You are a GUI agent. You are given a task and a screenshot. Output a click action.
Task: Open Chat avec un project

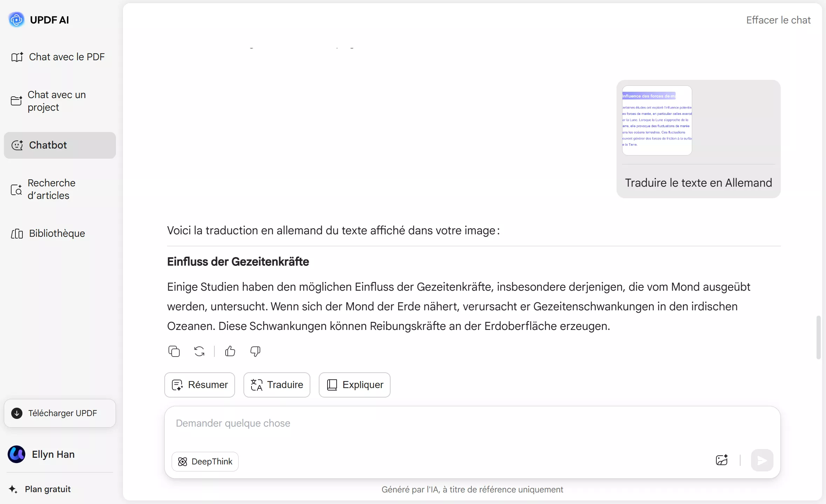[x=56, y=101]
